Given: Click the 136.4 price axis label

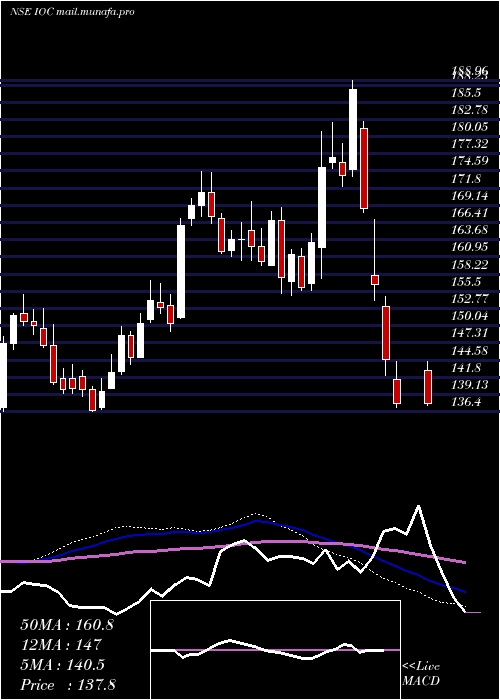Looking at the screenshot, I should 466,402.
